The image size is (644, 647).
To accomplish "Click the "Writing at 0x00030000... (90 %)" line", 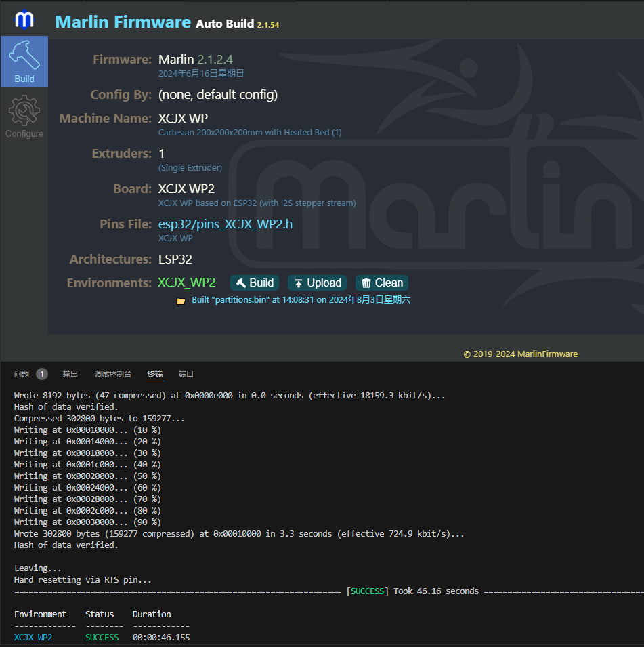I will click(x=87, y=522).
